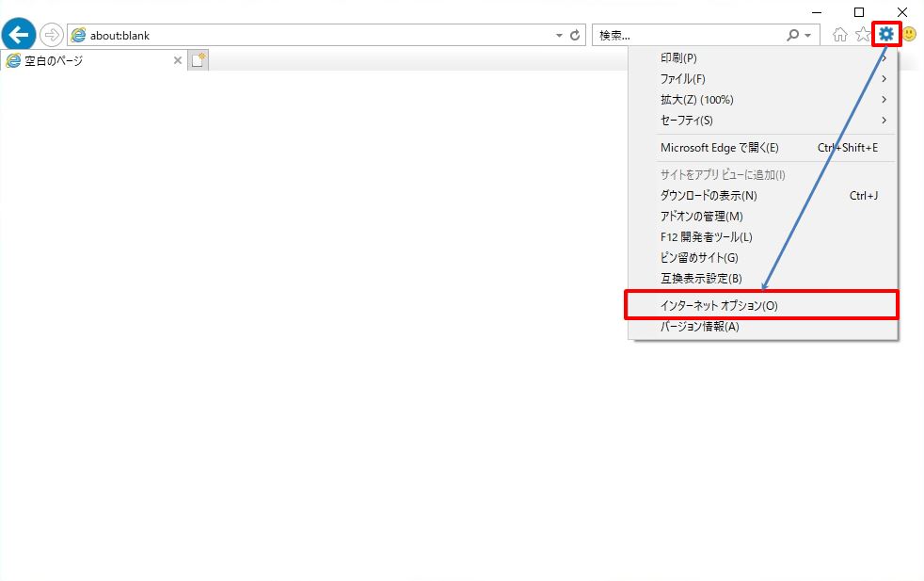Choose Microsoft Edge で開く(E)
Image resolution: width=924 pixels, height=581 pixels.
click(763, 148)
